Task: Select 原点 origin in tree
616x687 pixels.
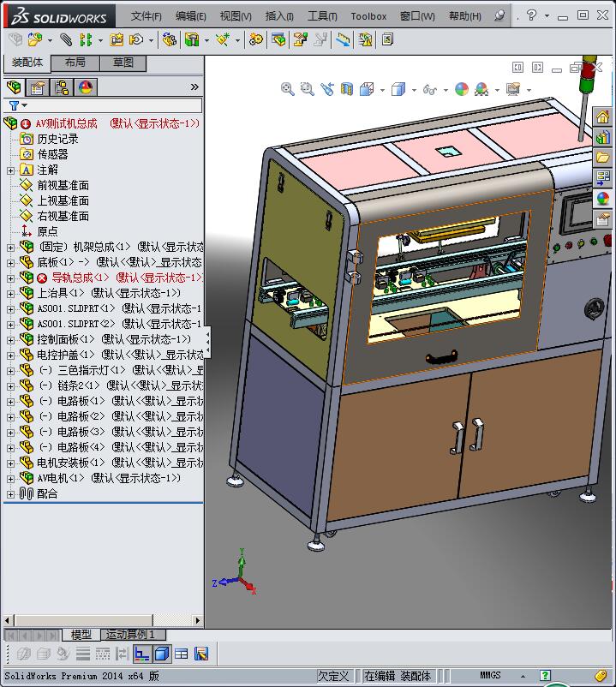Action: coord(47,231)
